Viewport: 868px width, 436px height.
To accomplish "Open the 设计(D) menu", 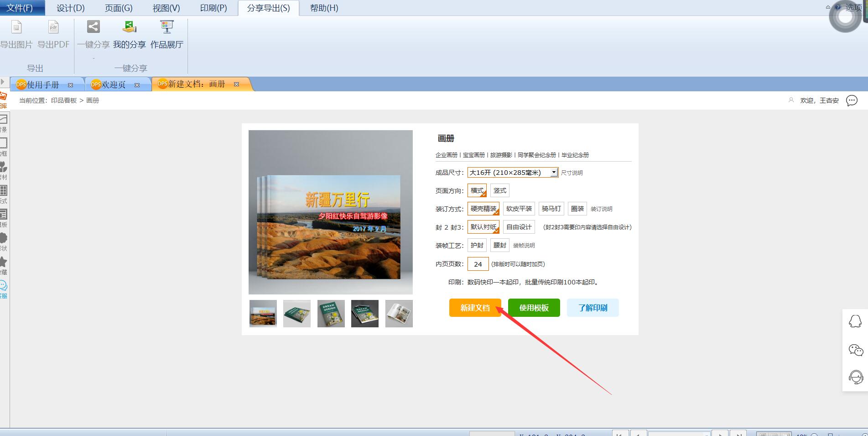I will click(x=71, y=8).
